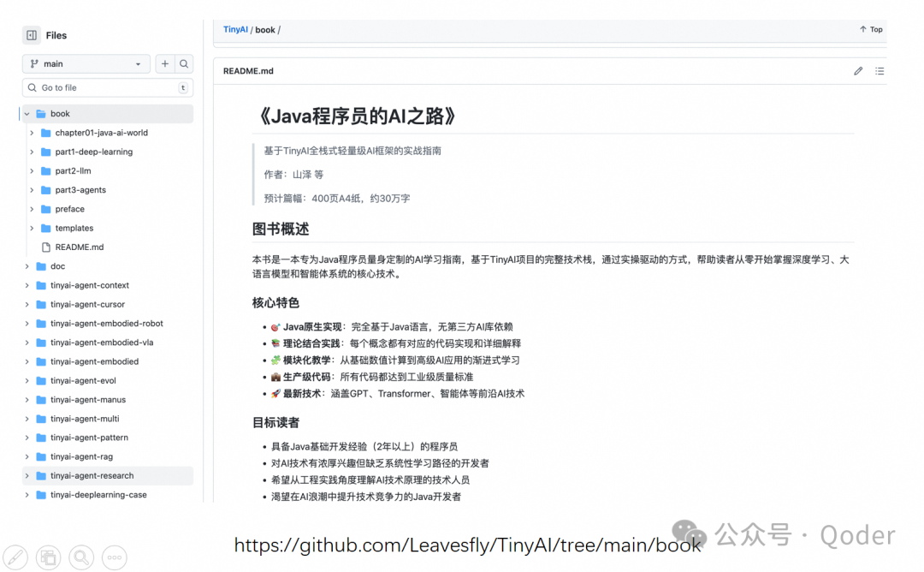Viewport: 924px width, 572px height.
Task: Expand the part3-agents folder chevron
Action: [32, 190]
